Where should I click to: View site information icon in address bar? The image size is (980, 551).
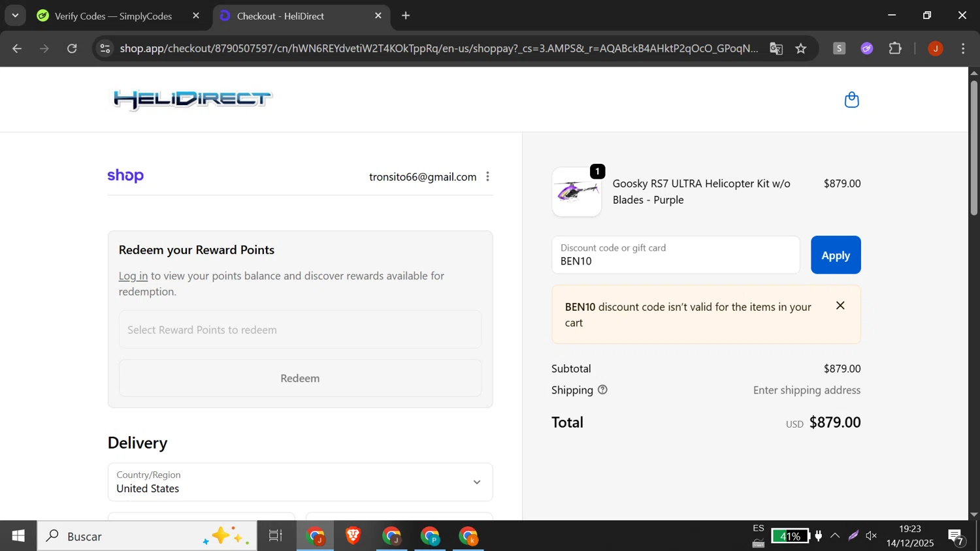point(105,48)
